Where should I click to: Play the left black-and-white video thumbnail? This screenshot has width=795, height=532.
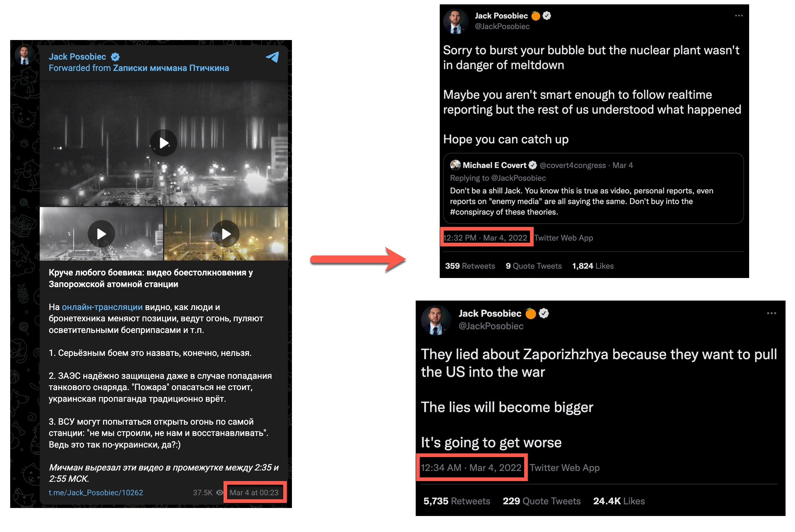[x=101, y=234]
